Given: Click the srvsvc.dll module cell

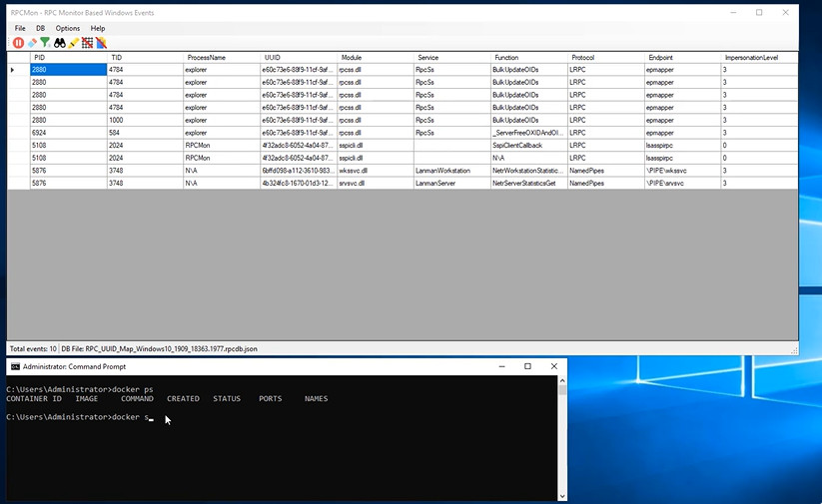Looking at the screenshot, I should [376, 183].
